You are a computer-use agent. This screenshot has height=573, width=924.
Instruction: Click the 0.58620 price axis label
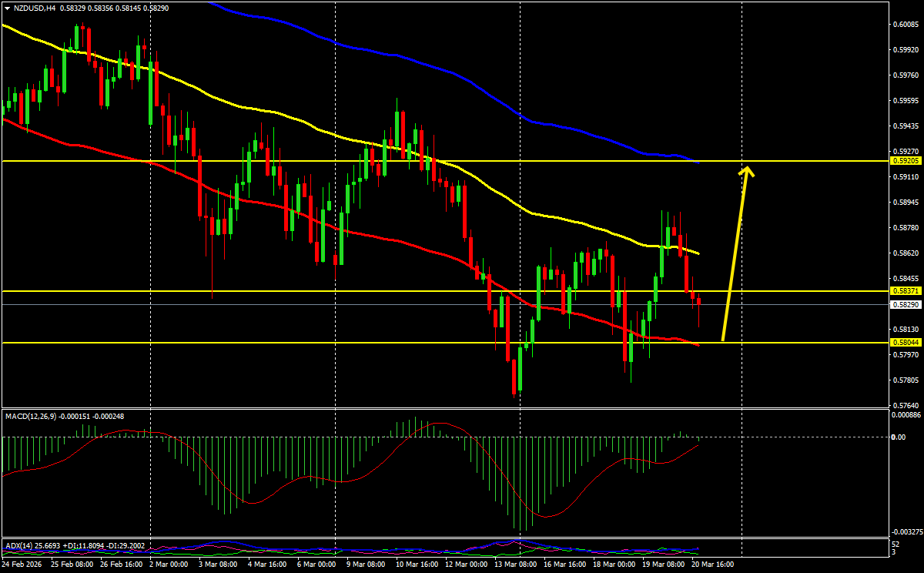click(906, 253)
